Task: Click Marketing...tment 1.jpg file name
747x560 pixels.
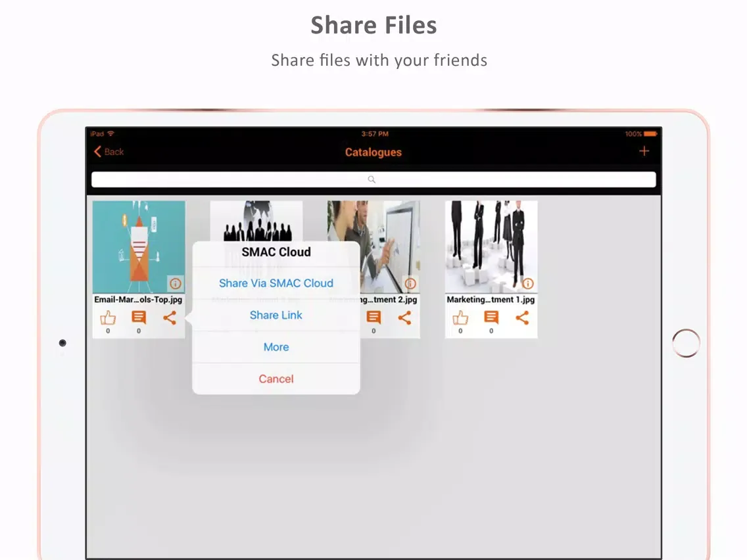Action: point(491,300)
